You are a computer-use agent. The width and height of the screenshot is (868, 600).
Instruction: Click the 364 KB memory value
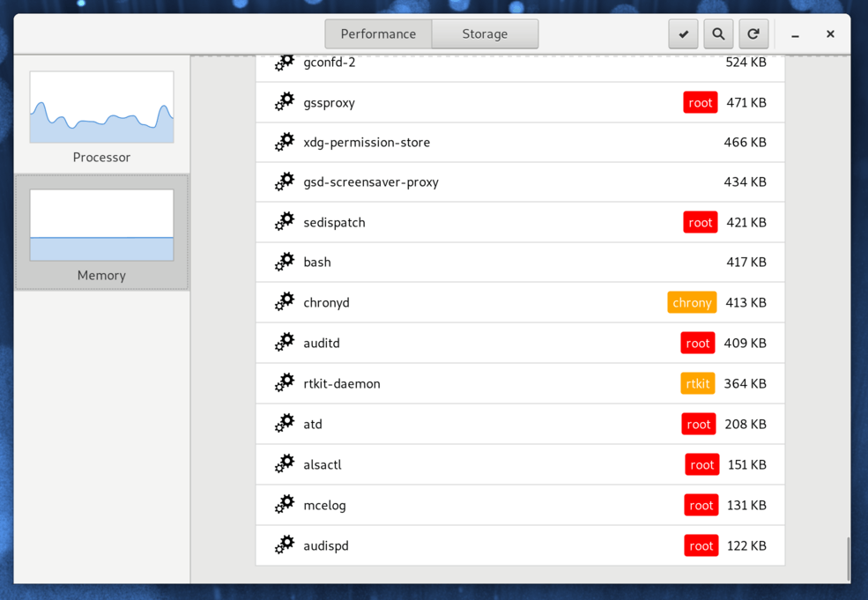click(746, 383)
